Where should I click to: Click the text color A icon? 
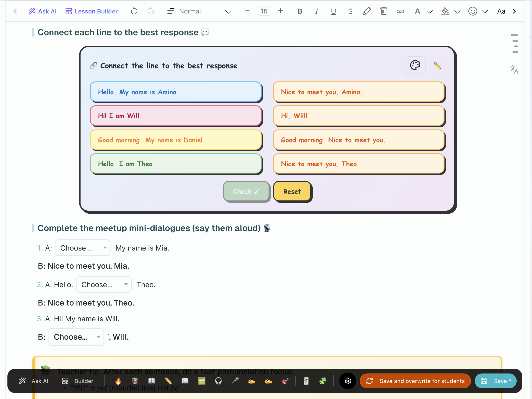tap(418, 11)
